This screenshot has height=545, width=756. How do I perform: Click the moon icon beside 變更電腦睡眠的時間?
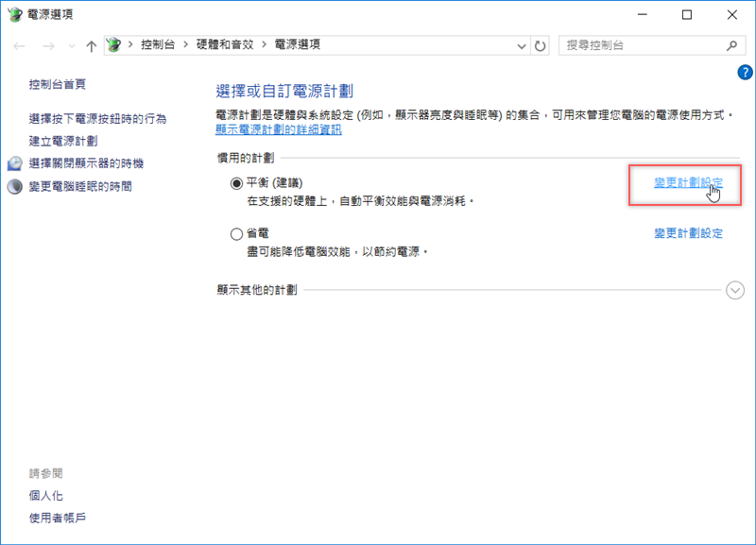[x=15, y=186]
